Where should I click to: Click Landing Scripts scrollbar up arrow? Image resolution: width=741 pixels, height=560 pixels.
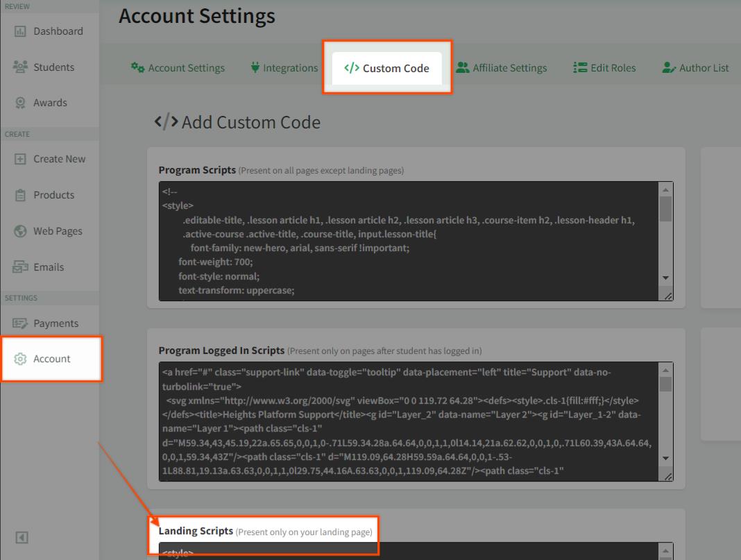(665, 550)
